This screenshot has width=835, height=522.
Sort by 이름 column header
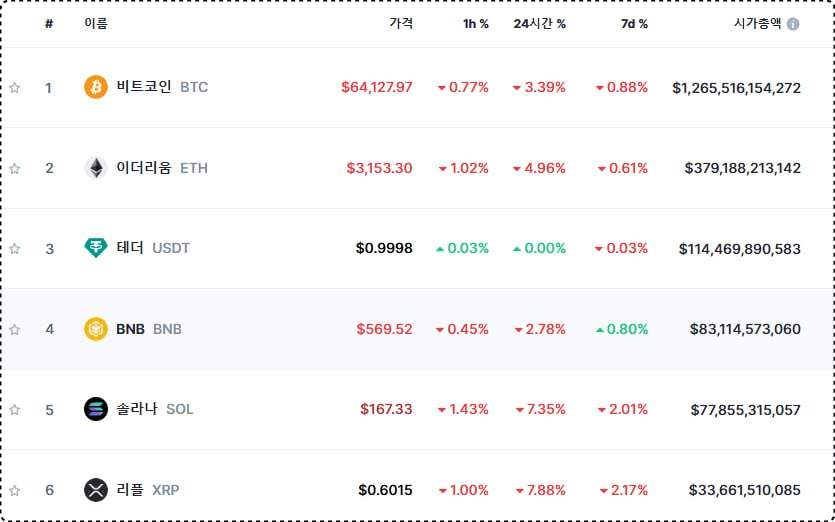(96, 23)
